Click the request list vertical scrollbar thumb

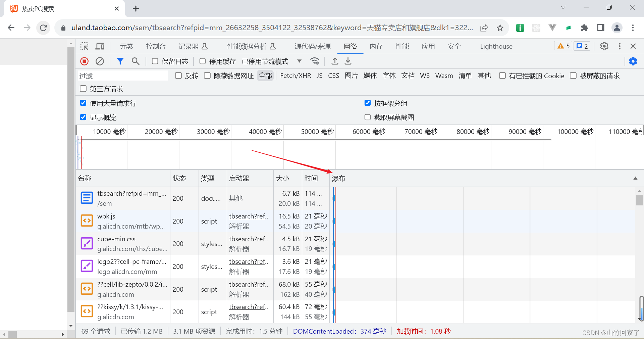tap(639, 200)
